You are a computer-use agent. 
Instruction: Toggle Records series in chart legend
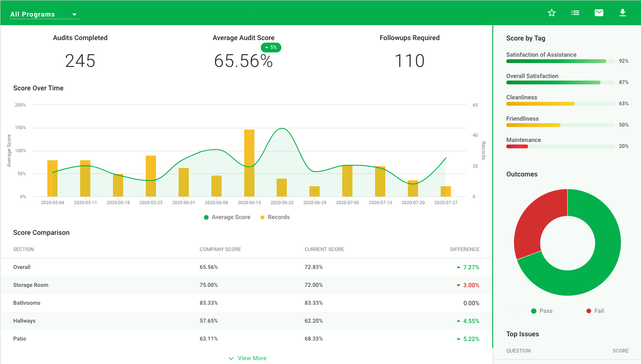coord(275,217)
